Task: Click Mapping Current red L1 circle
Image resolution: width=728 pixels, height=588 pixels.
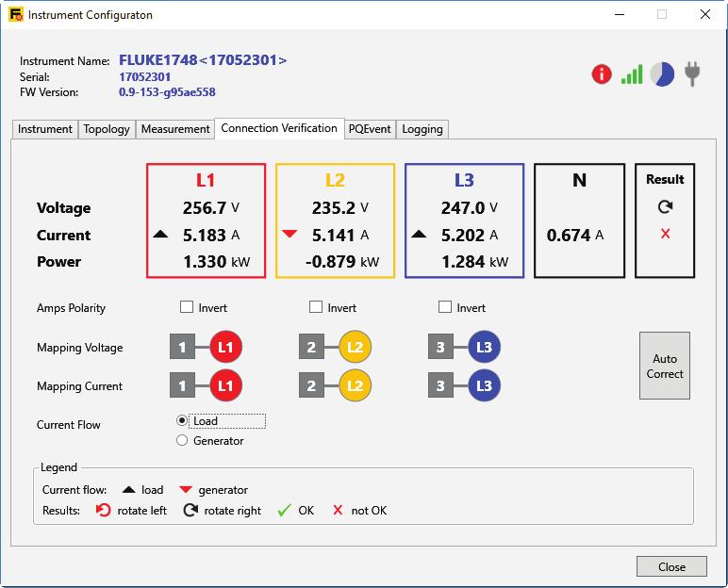Action: 225,385
